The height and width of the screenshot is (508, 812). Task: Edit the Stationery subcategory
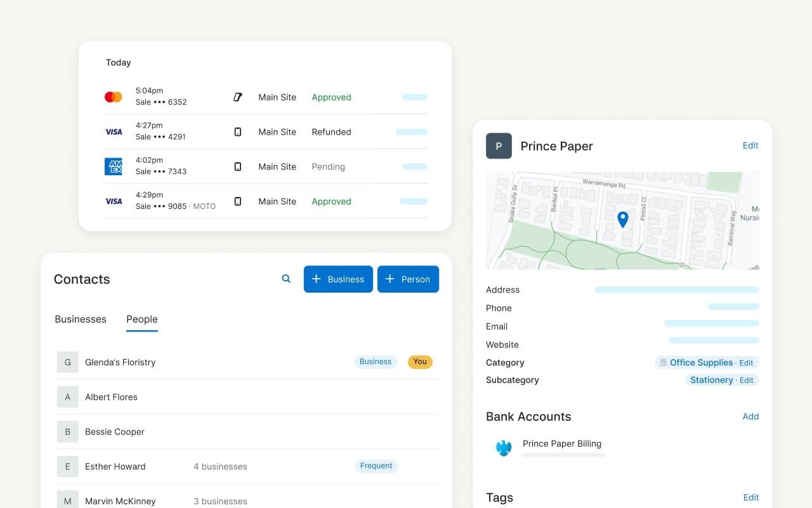(x=746, y=380)
